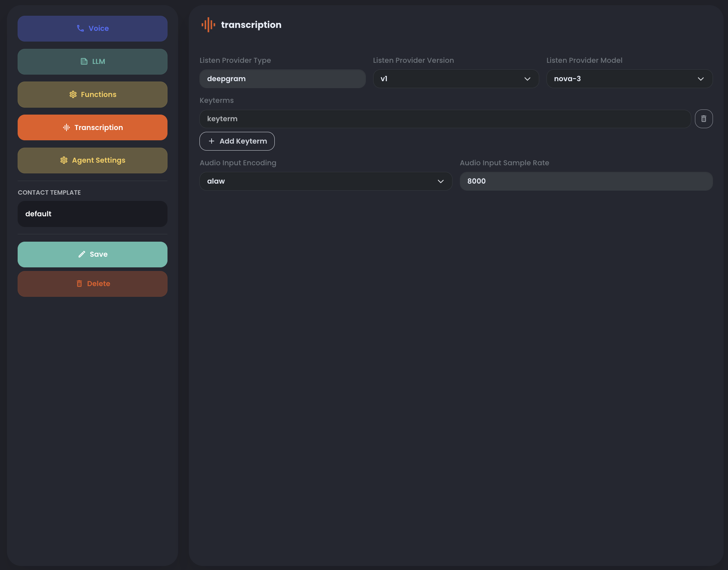Open Agent Settings section
728x570 pixels.
(93, 160)
